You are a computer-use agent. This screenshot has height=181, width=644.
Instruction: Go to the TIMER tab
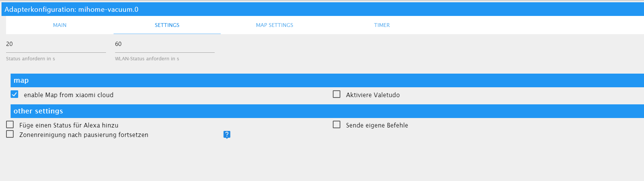pyautogui.click(x=382, y=25)
